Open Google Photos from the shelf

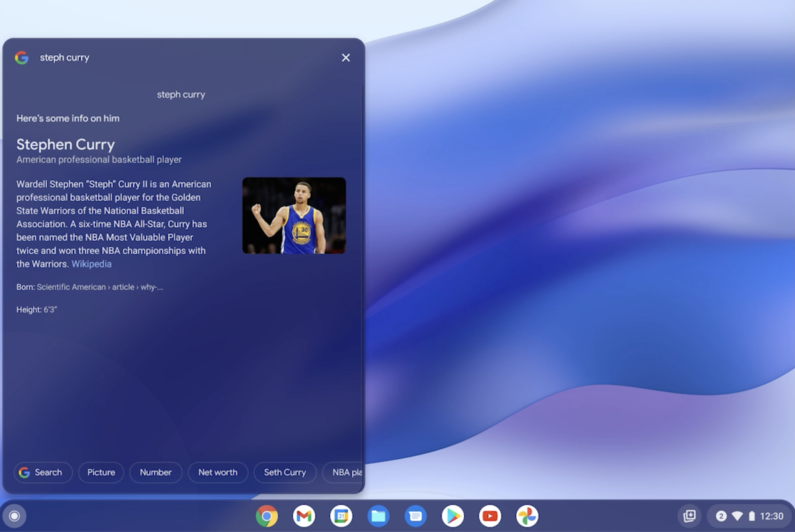527,515
